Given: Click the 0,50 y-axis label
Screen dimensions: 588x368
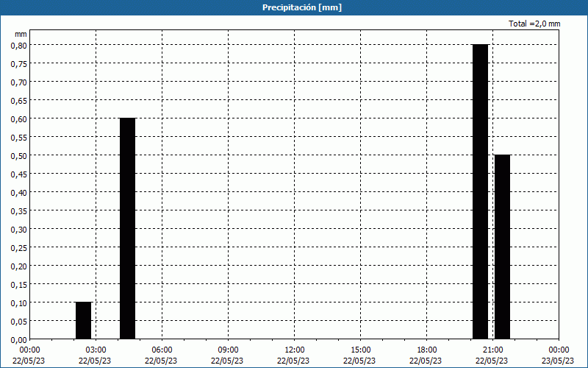Looking at the screenshot, I should [19, 156].
